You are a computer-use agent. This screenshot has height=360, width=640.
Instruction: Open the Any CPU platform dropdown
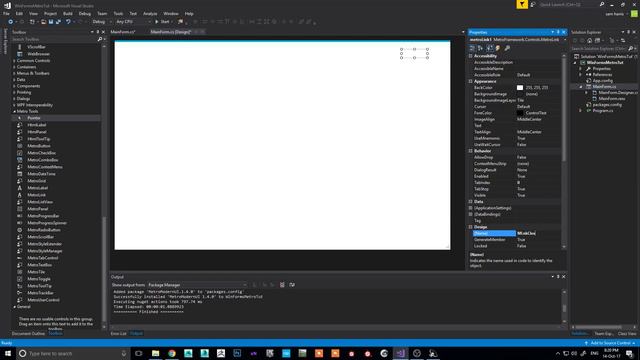pyautogui.click(x=133, y=22)
